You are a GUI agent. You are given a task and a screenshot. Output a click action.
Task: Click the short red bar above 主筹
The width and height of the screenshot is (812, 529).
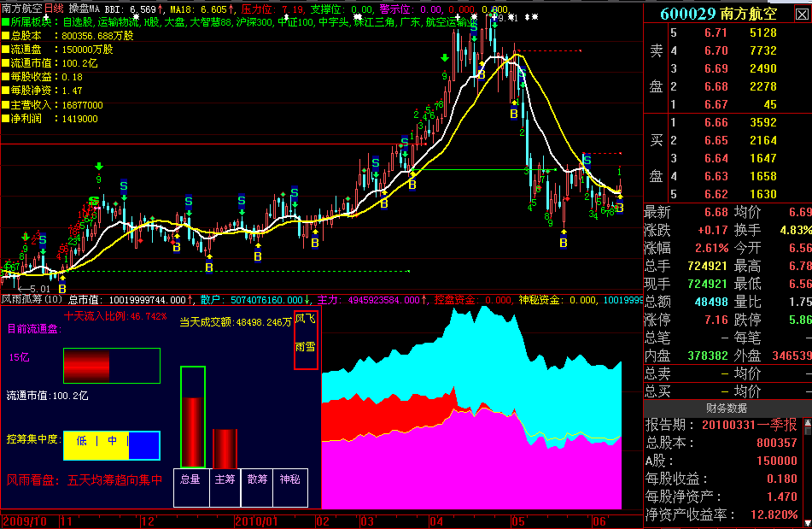pyautogui.click(x=224, y=448)
